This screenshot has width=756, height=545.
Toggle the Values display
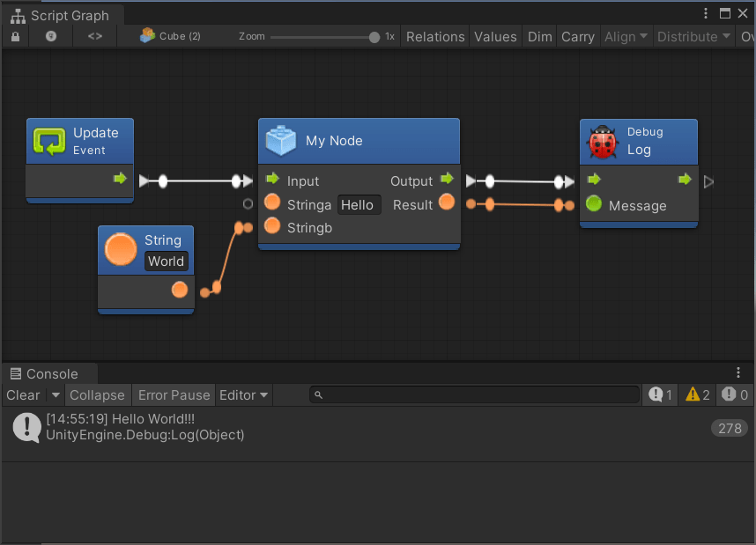[495, 36]
